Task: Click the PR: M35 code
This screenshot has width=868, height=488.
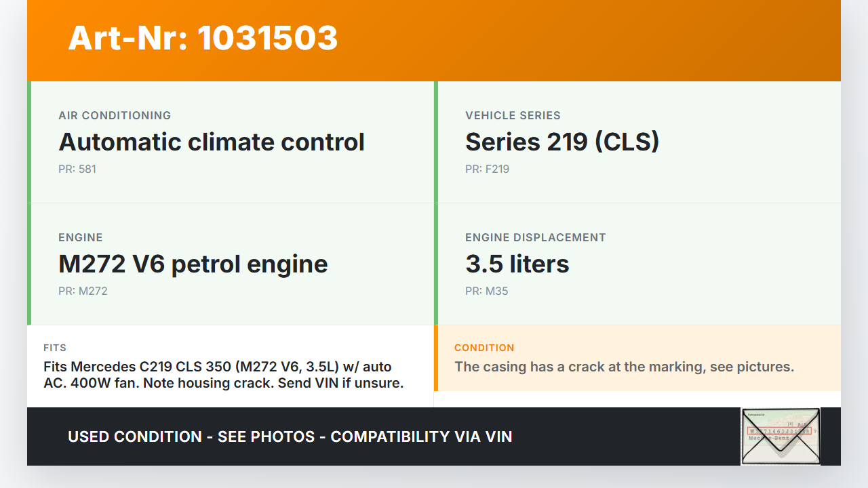Action: (x=486, y=291)
